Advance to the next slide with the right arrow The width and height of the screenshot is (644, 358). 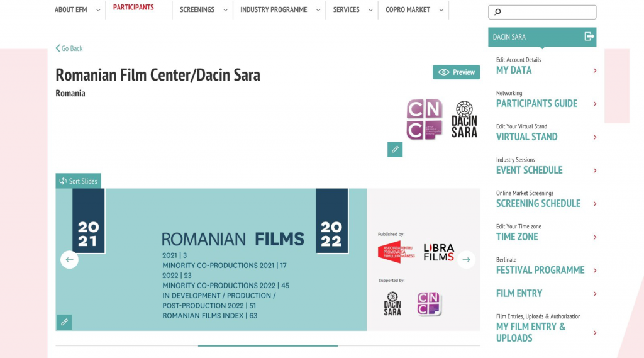466,260
